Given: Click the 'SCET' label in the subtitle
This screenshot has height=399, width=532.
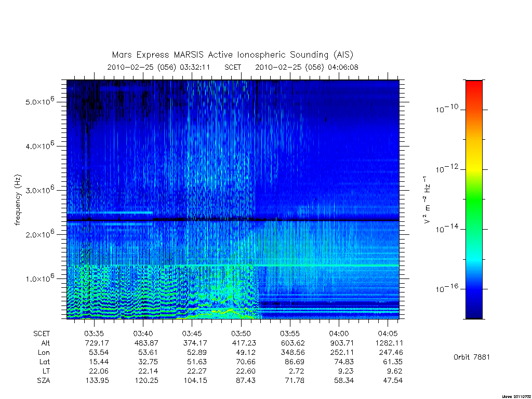Looking at the screenshot, I should point(233,67).
